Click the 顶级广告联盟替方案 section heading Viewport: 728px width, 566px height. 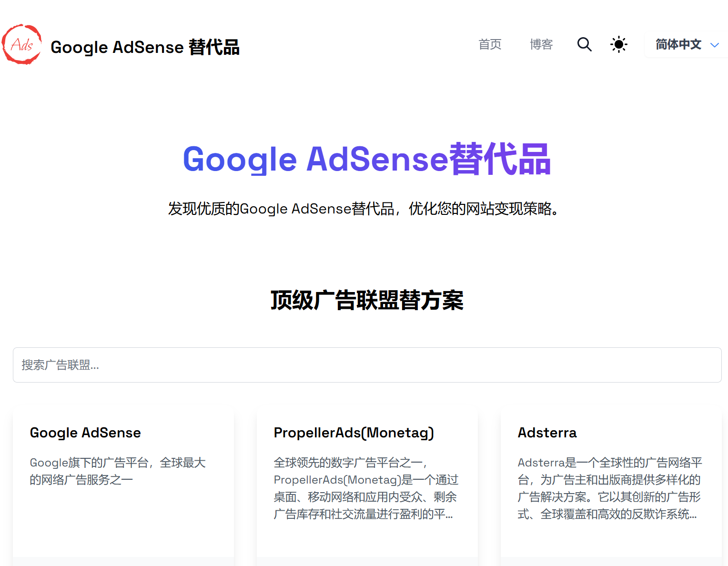pos(367,300)
